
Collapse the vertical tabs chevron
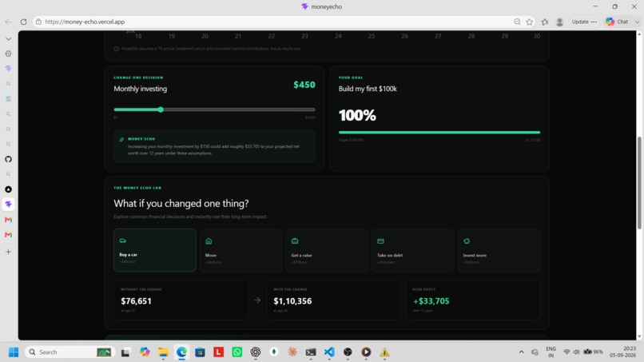click(8, 39)
